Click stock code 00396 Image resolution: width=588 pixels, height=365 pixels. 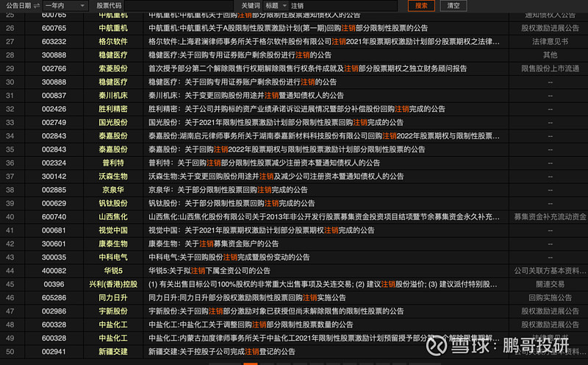click(x=54, y=285)
